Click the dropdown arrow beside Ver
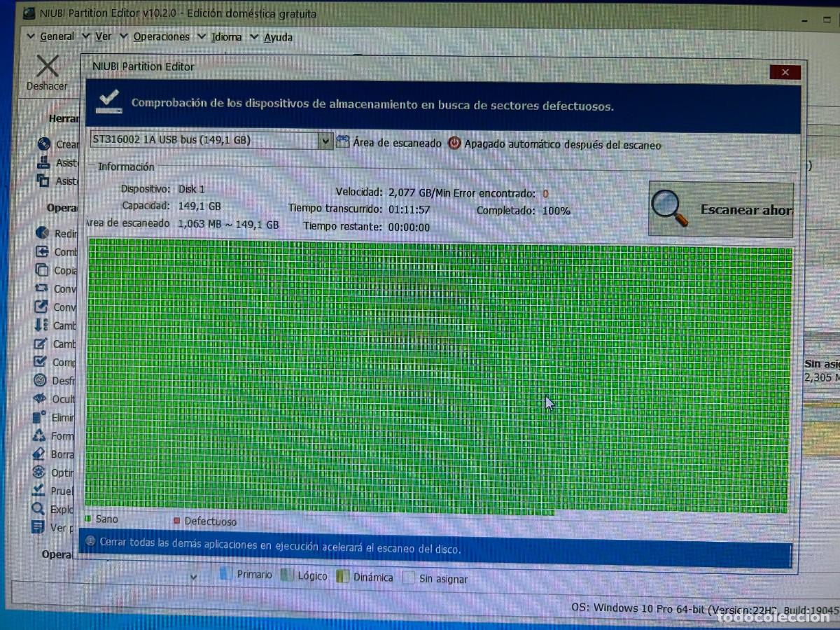 pyautogui.click(x=86, y=36)
